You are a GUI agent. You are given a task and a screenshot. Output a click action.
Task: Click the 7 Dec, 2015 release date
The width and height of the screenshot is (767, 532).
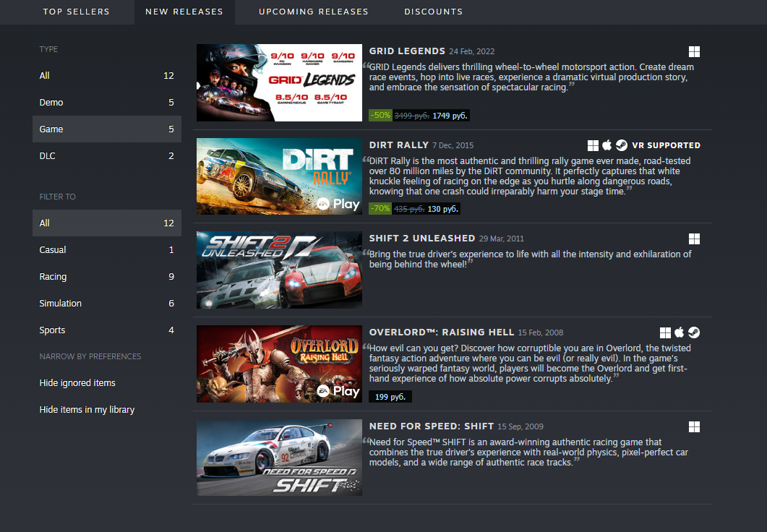453,145
